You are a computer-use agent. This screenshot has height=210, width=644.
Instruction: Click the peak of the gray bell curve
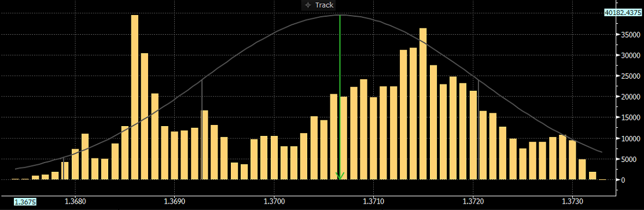point(340,15)
